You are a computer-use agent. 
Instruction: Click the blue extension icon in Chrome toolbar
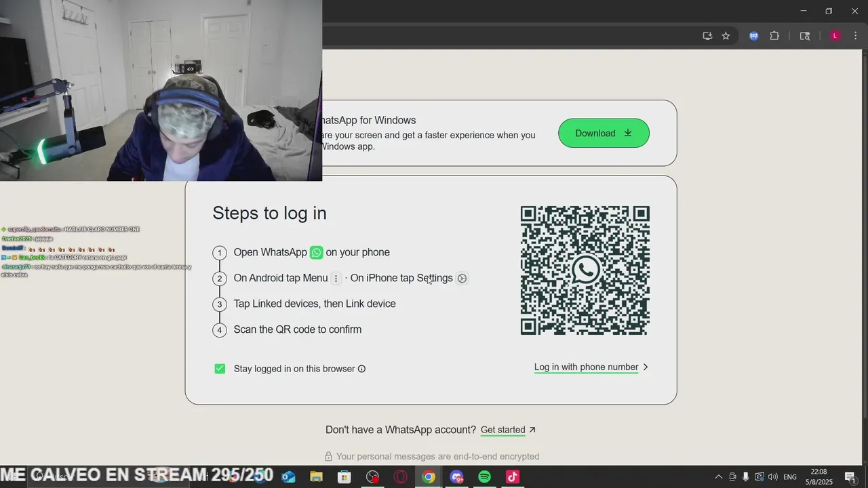click(753, 36)
